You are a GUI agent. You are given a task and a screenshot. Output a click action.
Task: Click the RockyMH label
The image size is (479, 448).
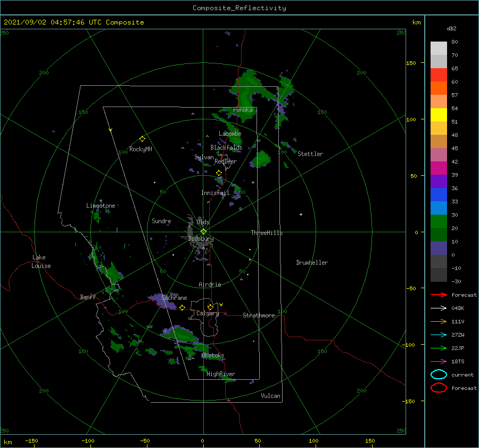(x=141, y=149)
